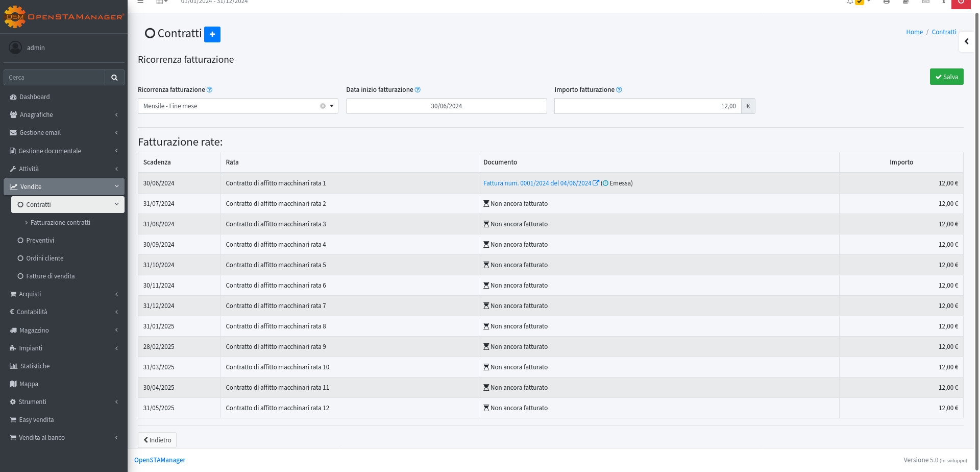Click the blue plus button beside Contratti
This screenshot has height=472, width=980.
coord(212,34)
